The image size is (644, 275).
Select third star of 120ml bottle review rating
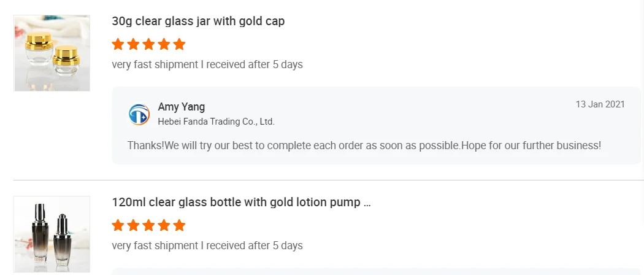[x=149, y=225]
